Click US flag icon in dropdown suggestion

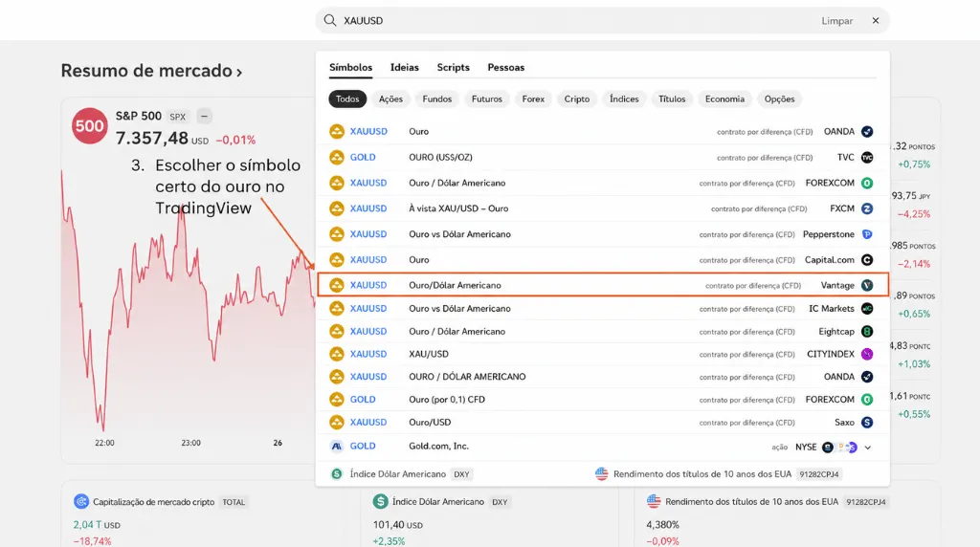601,474
